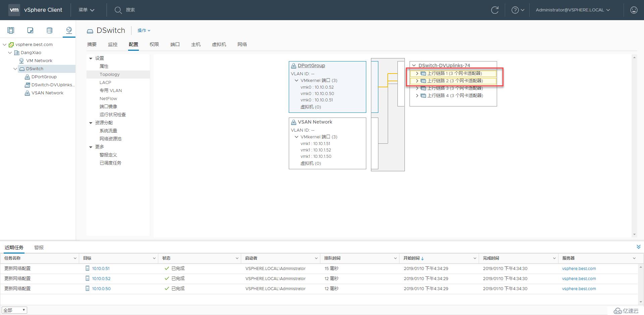Open the Storage inventory view icon
Screen dimensions: 644x315
click(x=50, y=31)
